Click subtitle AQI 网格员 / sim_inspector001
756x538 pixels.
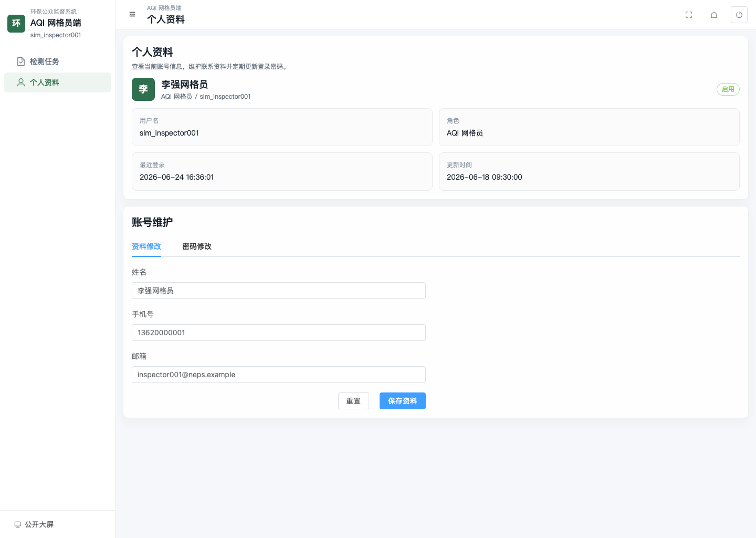[x=206, y=97]
